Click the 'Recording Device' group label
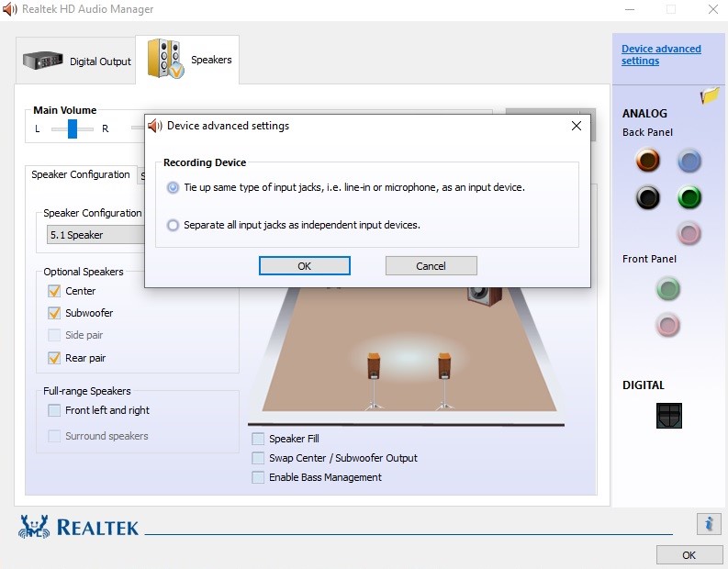 [x=205, y=162]
